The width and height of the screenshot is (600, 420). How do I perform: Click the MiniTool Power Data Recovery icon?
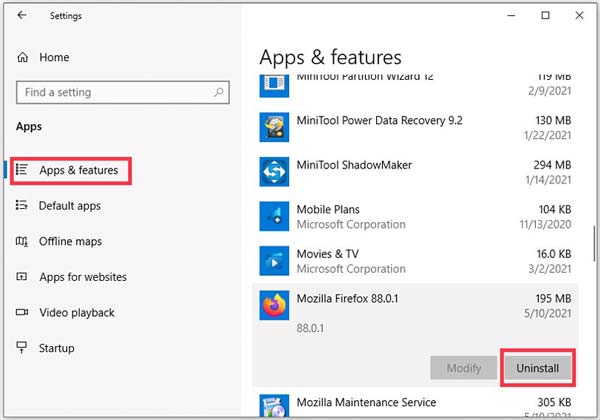click(273, 127)
